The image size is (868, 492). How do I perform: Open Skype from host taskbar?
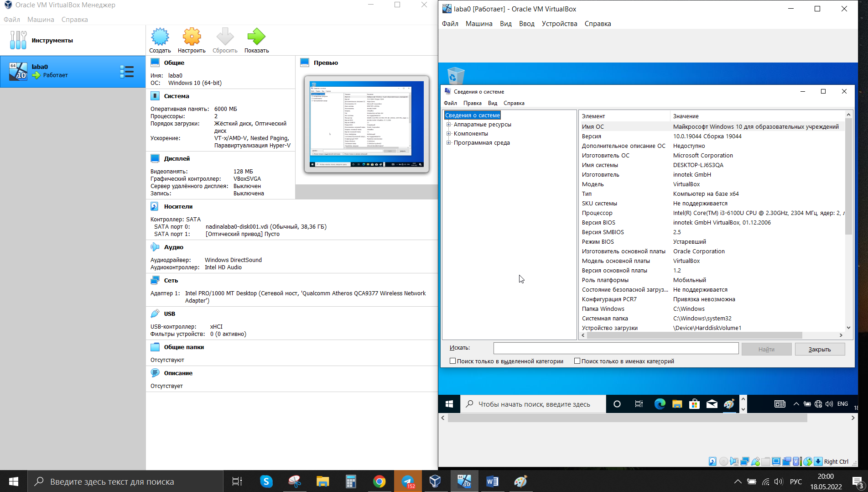point(266,481)
